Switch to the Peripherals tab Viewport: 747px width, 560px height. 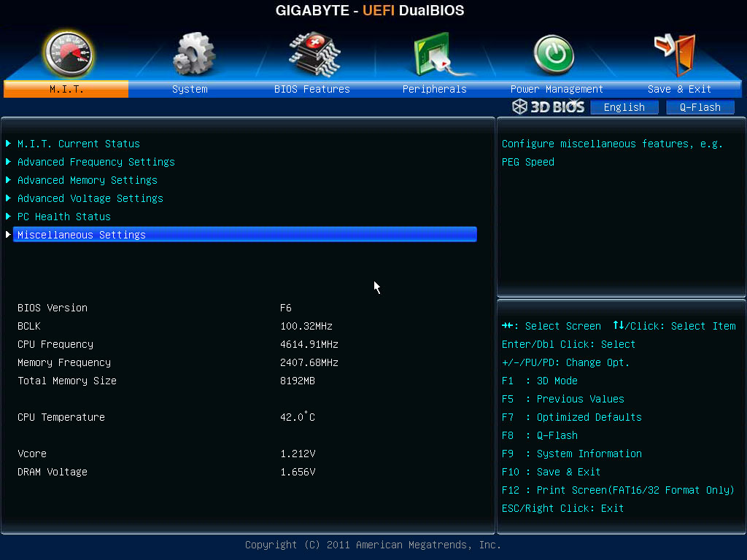click(435, 89)
